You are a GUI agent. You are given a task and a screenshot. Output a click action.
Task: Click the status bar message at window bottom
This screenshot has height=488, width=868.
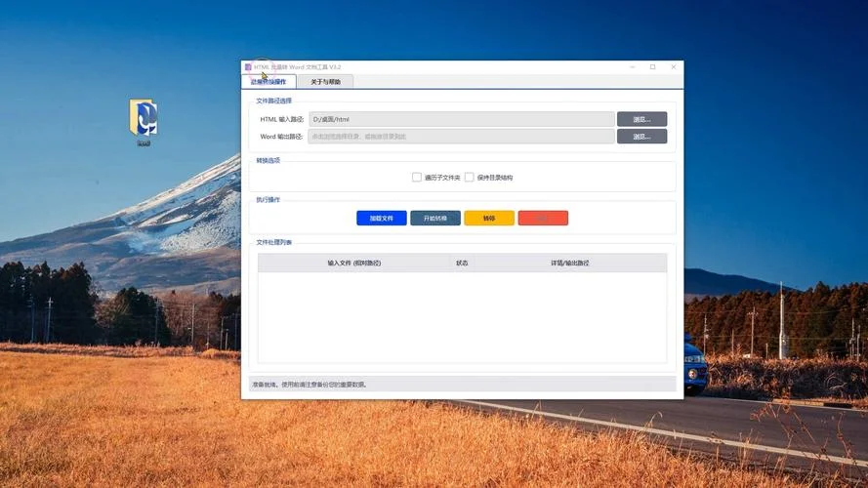(x=309, y=384)
